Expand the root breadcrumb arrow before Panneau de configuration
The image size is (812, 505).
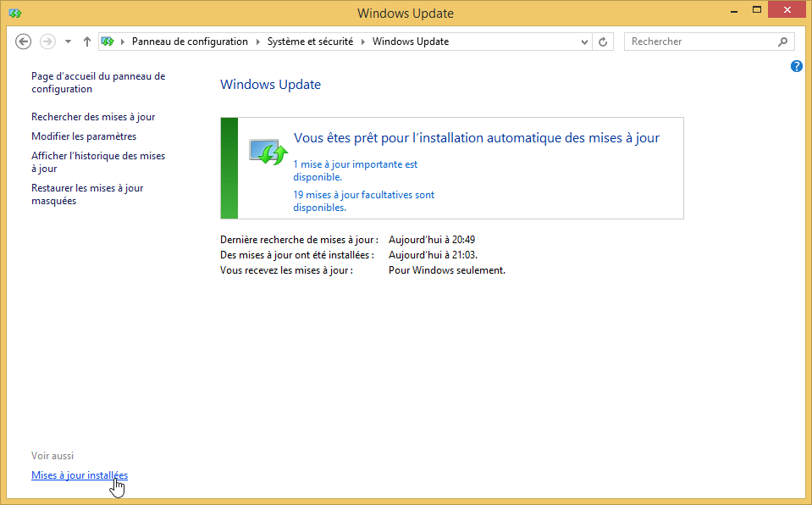(x=123, y=42)
